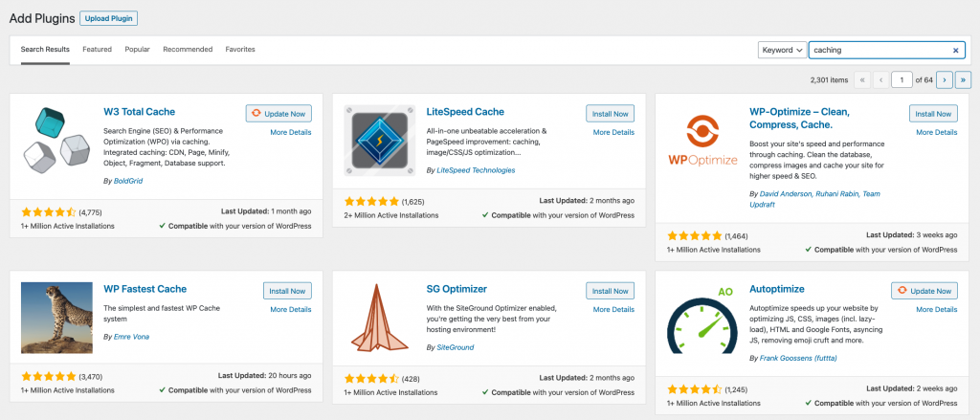Install WP Fastest Cache now
This screenshot has height=420, width=980.
click(x=287, y=291)
